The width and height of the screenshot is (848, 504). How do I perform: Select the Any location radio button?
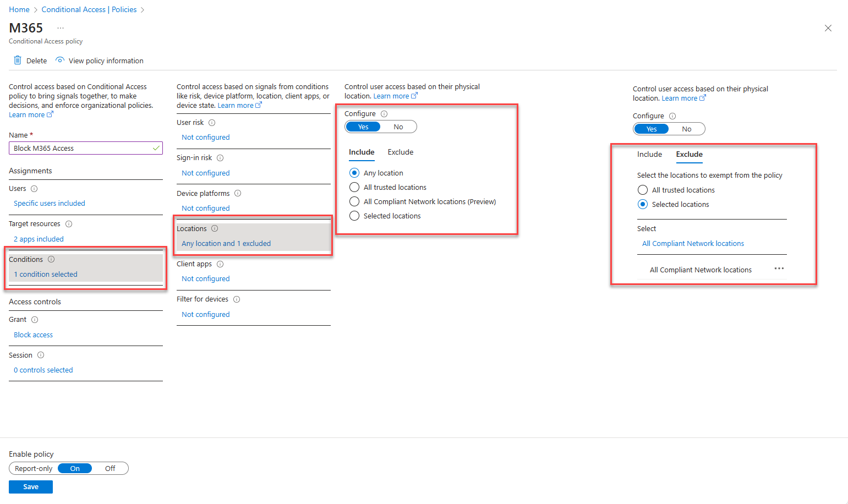click(x=354, y=173)
